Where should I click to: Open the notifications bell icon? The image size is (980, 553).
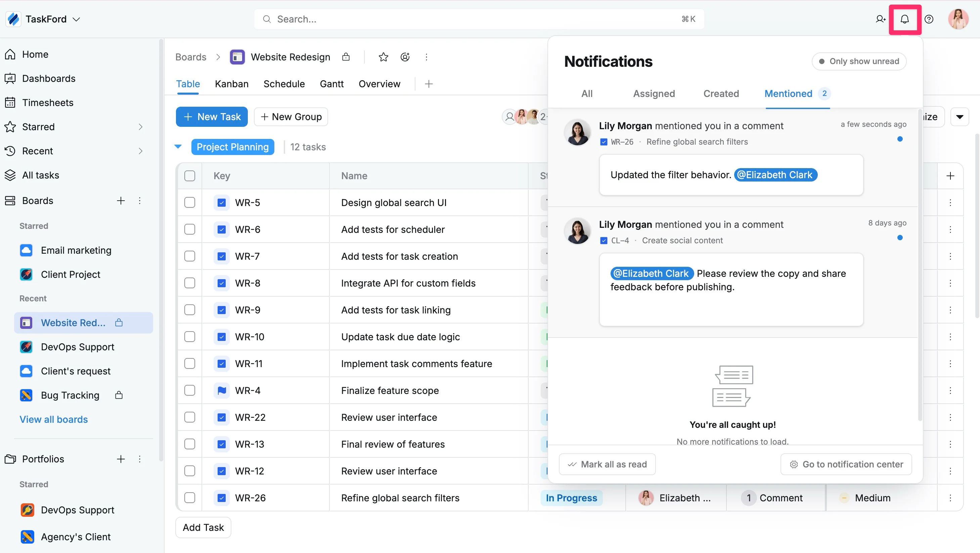[x=905, y=19]
